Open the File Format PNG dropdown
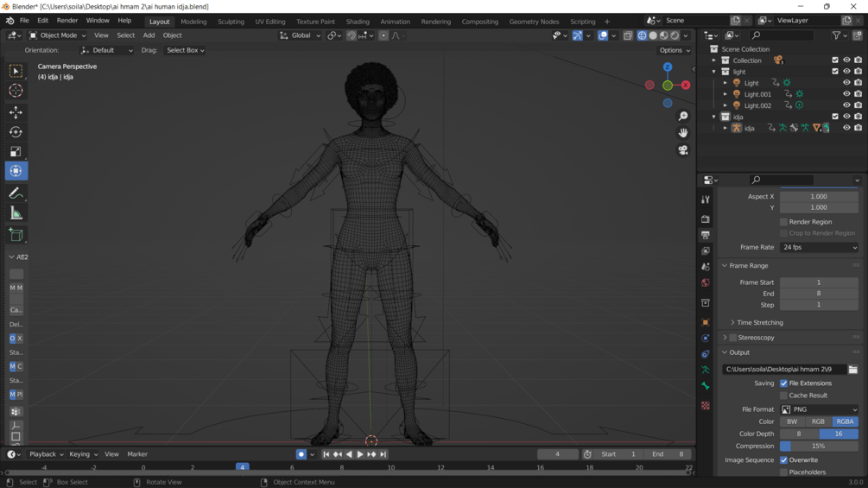 tap(819, 409)
